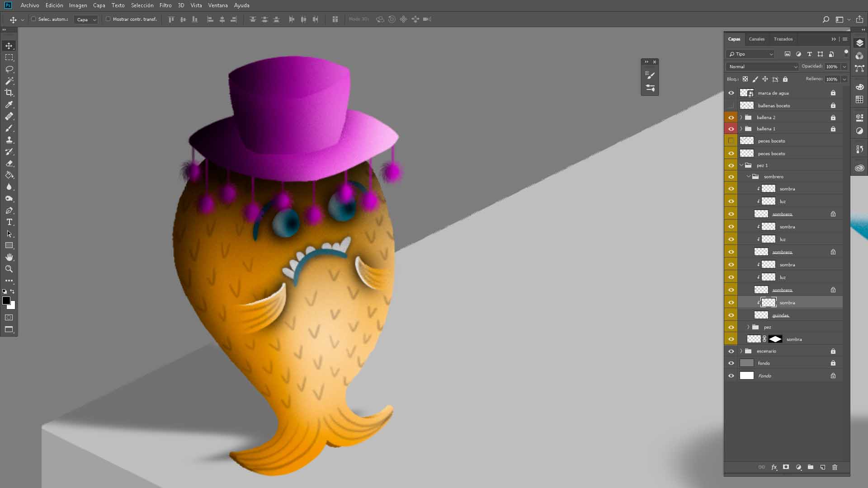Select the Horizontal Type tool

point(9,222)
